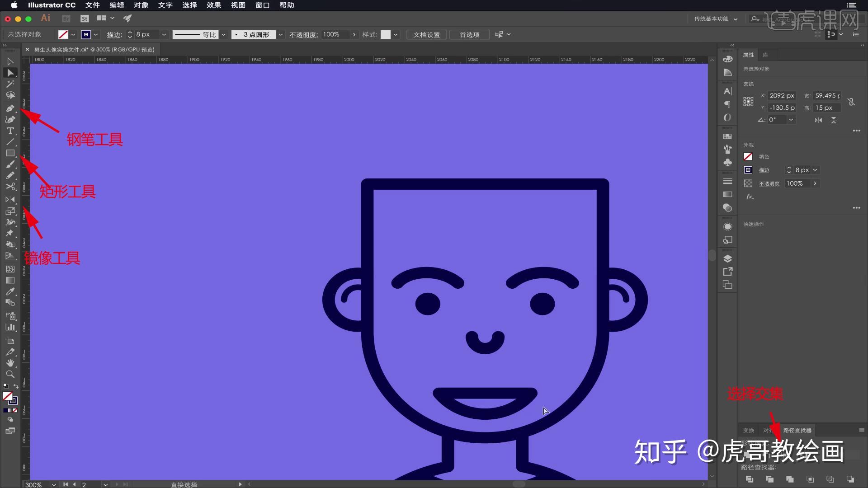Click the 填色 swatch in Properties panel

click(748, 156)
